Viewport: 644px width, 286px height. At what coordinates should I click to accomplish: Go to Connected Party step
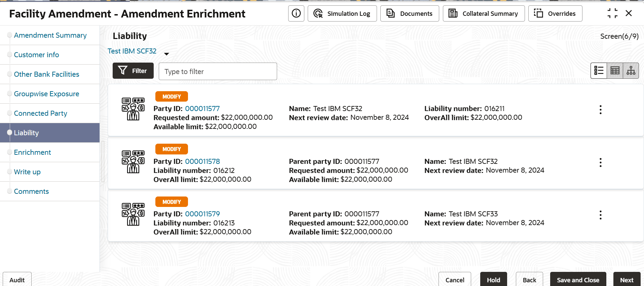[x=40, y=113]
